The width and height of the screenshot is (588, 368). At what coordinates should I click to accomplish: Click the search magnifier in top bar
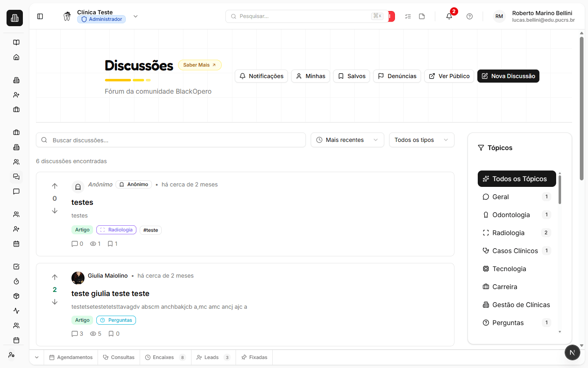233,16
